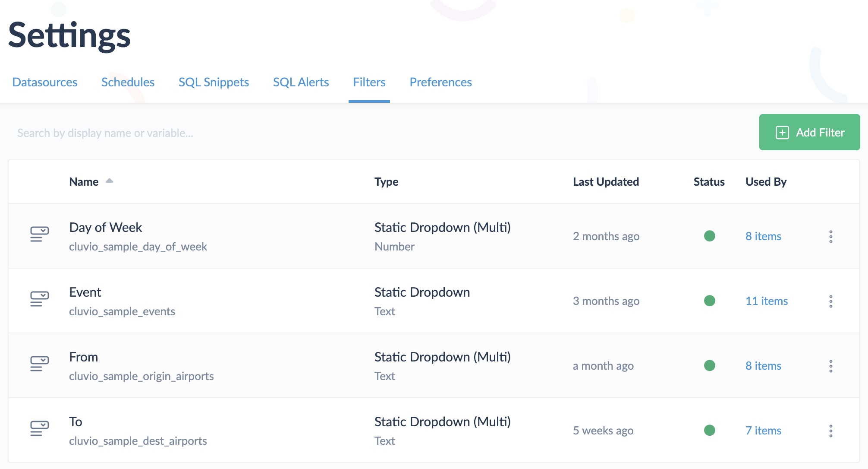Image resolution: width=868 pixels, height=469 pixels.
Task: Click the green status dot for To
Action: (709, 430)
